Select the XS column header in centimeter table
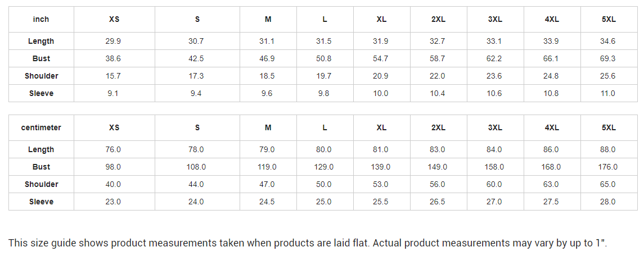 point(114,127)
